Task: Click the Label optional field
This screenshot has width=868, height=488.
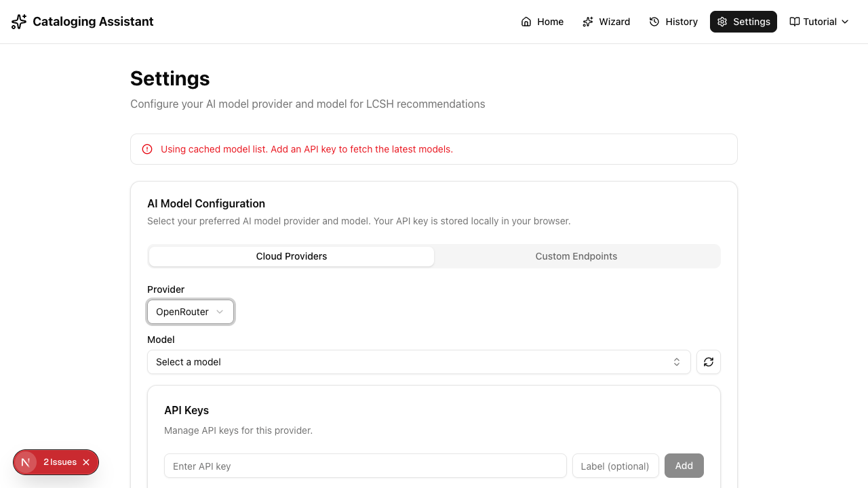Action: pyautogui.click(x=615, y=466)
